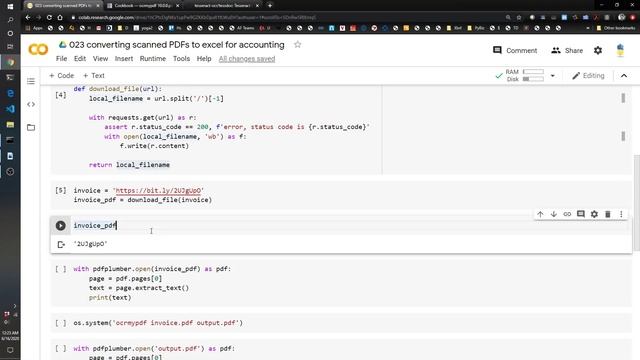The height and width of the screenshot is (360, 640).
Task: Delete the cell with the trash icon
Action: 608,214
